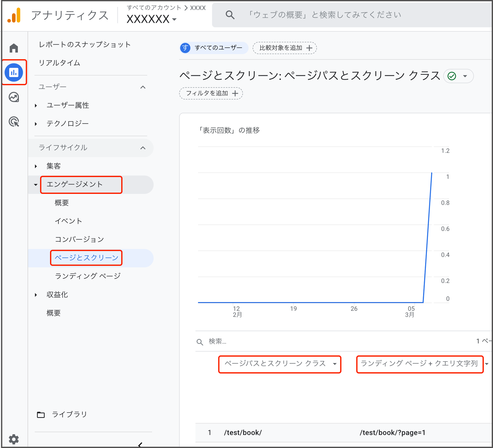
Task: Click the plus icon on フィルタを追加
Action: [x=235, y=93]
